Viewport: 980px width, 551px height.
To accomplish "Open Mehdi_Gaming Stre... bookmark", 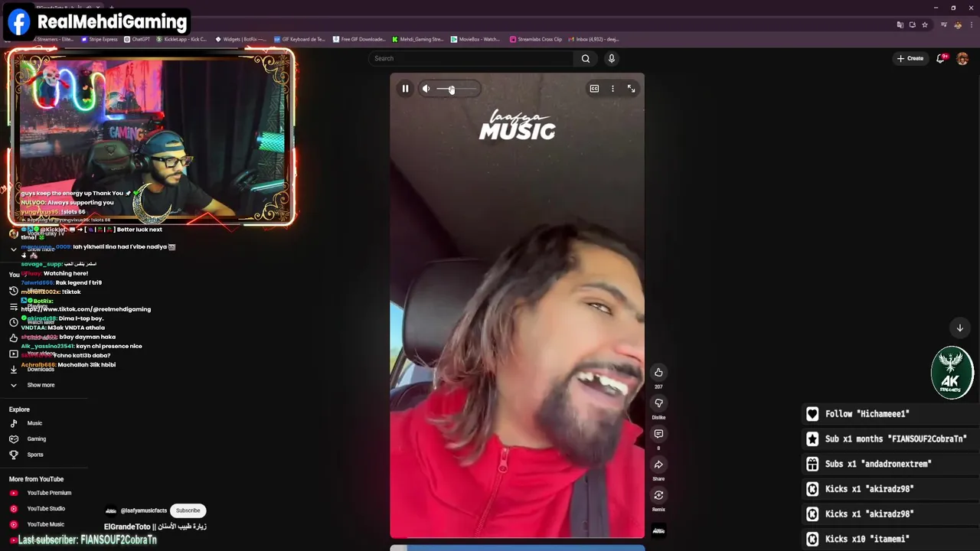I will pos(417,39).
